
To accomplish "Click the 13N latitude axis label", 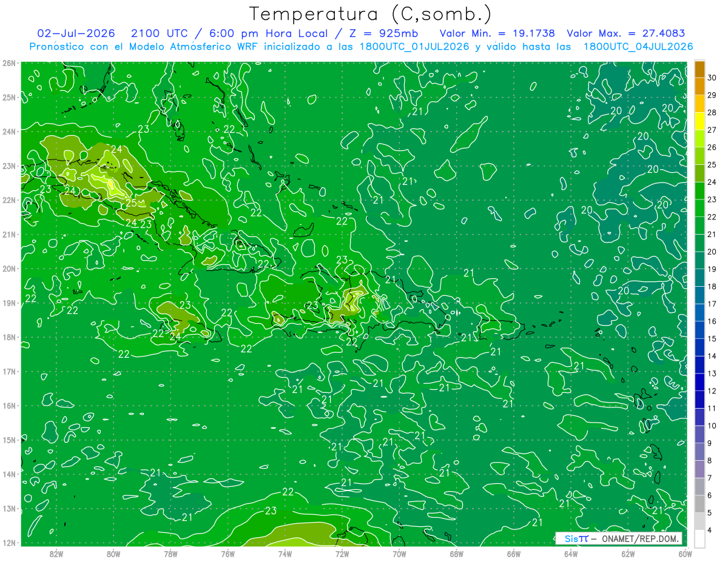I will pos(8,508).
